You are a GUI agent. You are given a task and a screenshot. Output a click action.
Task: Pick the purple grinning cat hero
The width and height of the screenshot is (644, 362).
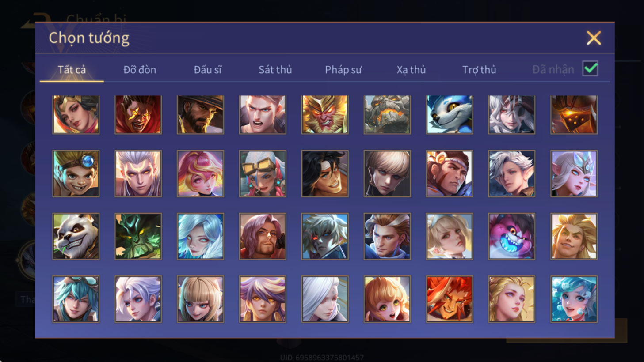click(x=512, y=236)
